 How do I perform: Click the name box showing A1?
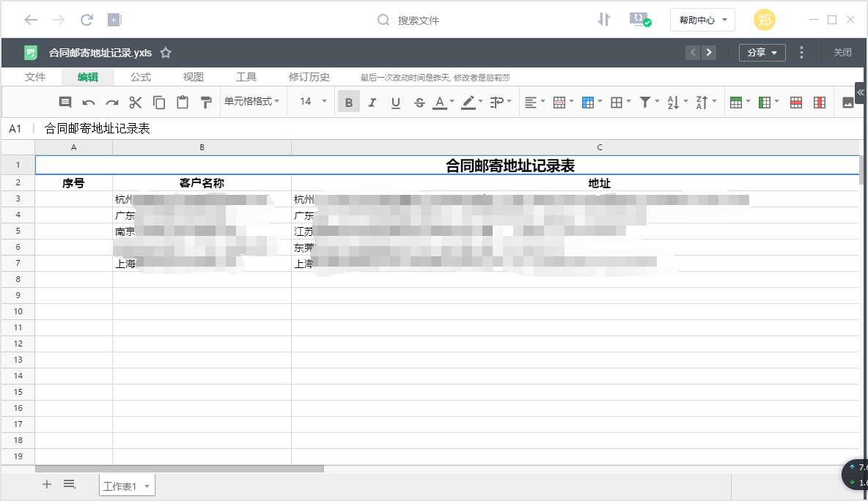click(15, 128)
